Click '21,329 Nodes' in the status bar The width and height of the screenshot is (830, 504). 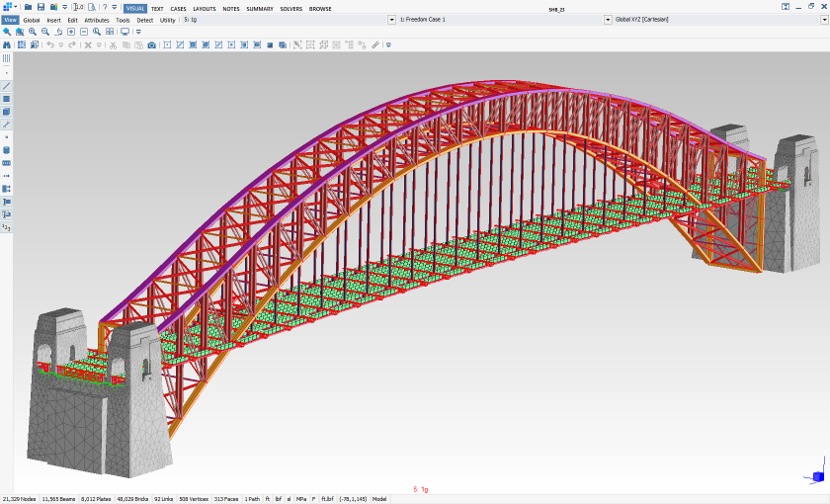click(20, 499)
